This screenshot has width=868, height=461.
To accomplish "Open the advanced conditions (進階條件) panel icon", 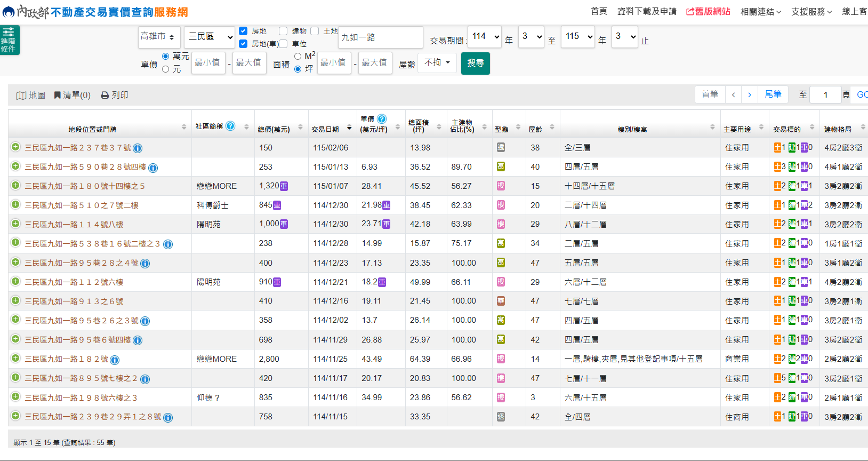I will point(9,39).
